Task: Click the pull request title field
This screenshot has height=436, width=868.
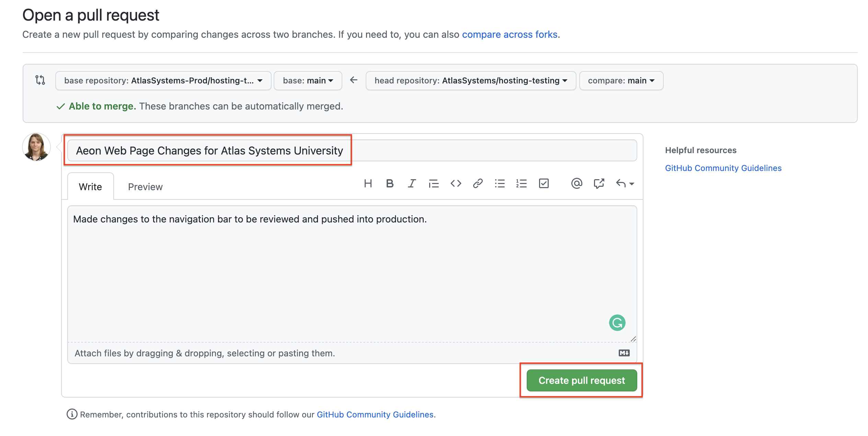Action: click(352, 150)
